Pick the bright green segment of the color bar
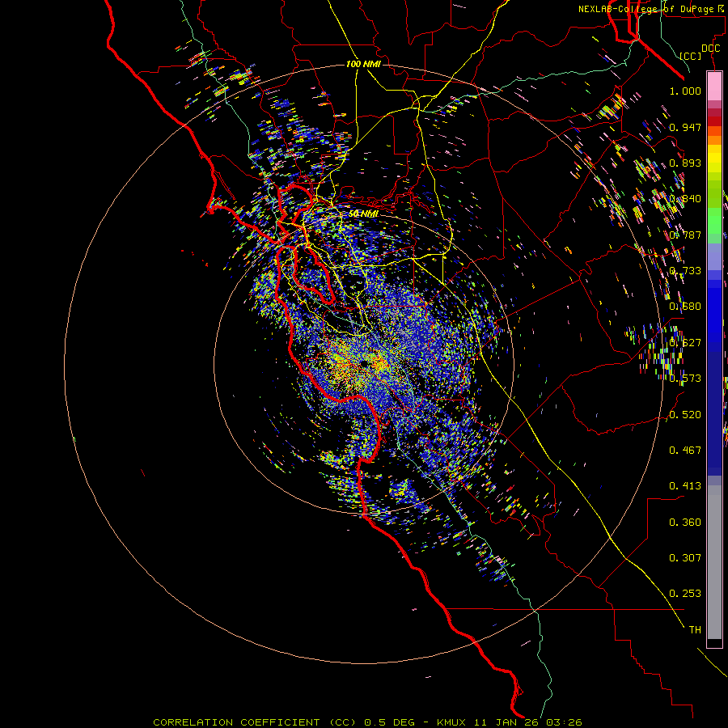The height and width of the screenshot is (728, 728). pyautogui.click(x=714, y=221)
